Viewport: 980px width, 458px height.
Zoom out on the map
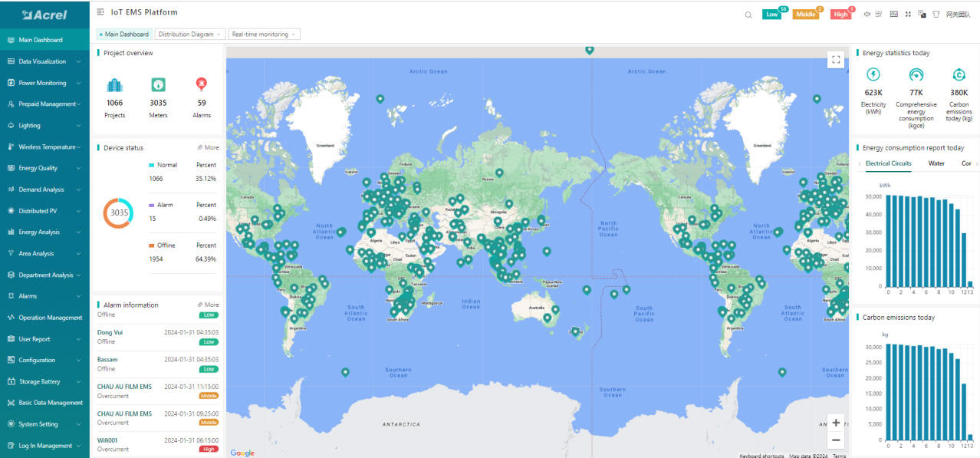(836, 440)
